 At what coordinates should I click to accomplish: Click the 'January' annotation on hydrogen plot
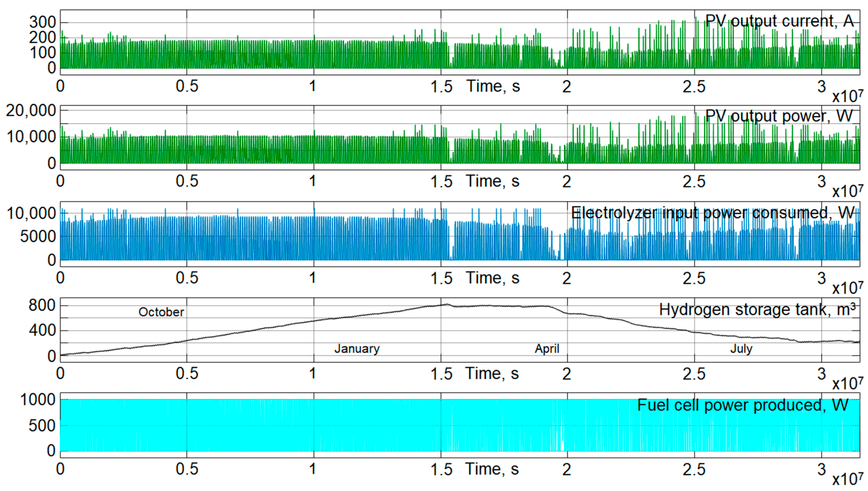[x=357, y=348]
